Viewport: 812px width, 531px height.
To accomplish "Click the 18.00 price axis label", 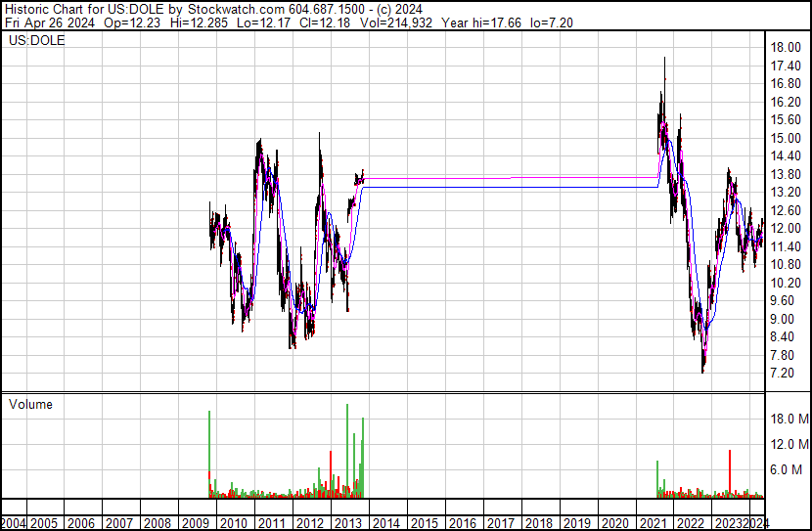I will [787, 47].
